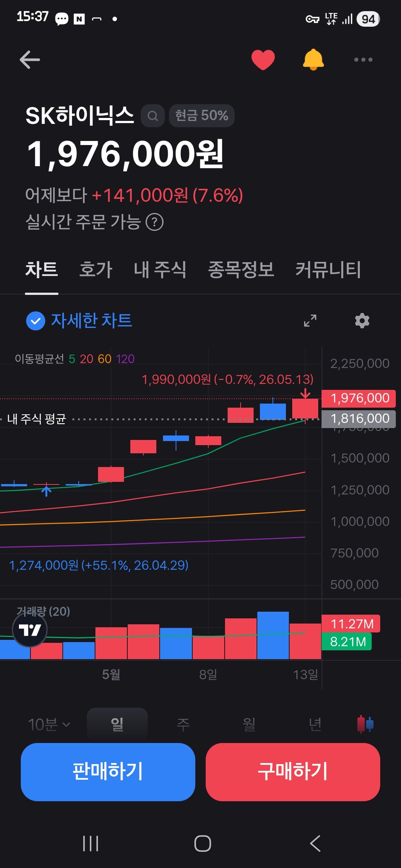401x868 pixels.
Task: Select the 일 daily chart period
Action: tap(117, 724)
